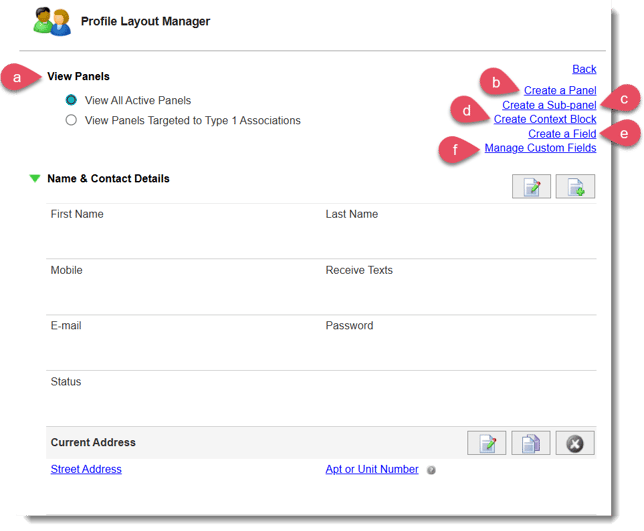The image size is (644, 531).
Task: Click copy icon in Current Address row
Action: click(x=531, y=443)
